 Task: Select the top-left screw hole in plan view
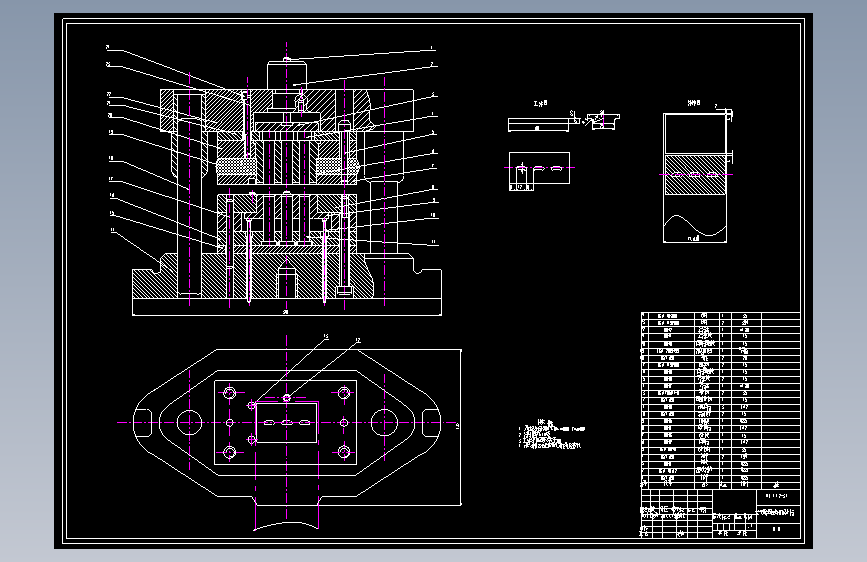tap(229, 393)
